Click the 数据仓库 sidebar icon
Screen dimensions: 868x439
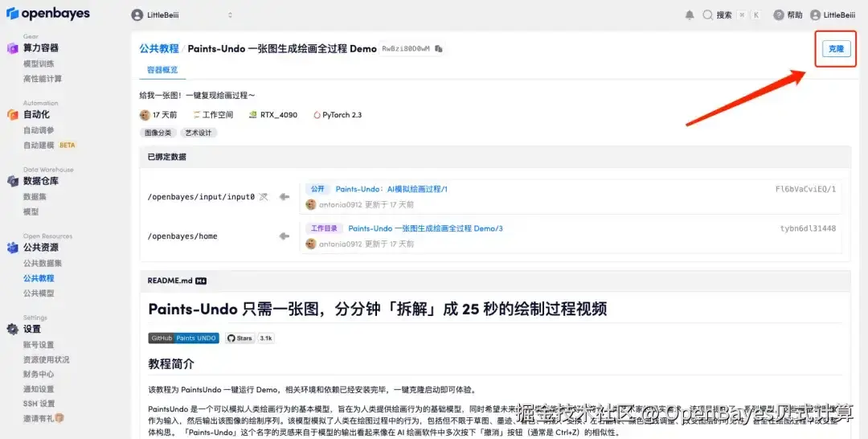point(12,181)
